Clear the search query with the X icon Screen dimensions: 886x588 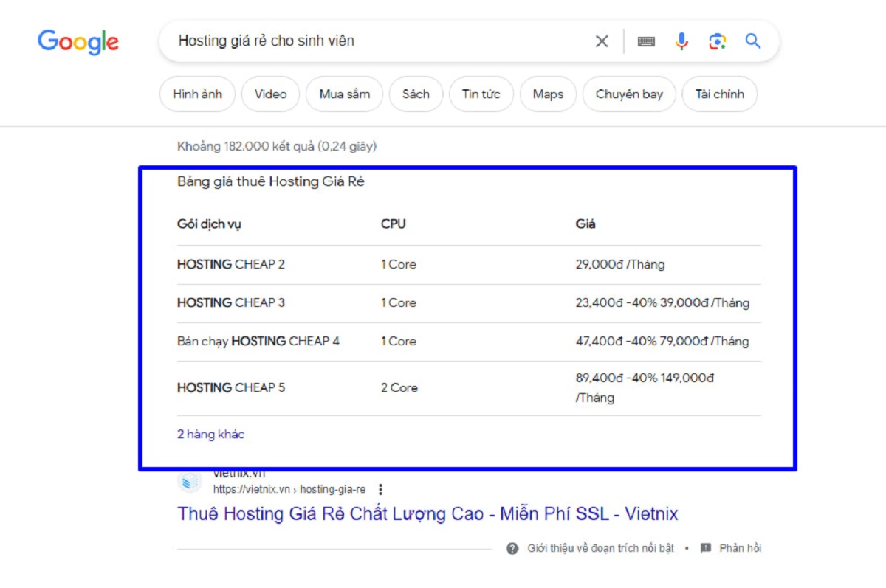602,41
